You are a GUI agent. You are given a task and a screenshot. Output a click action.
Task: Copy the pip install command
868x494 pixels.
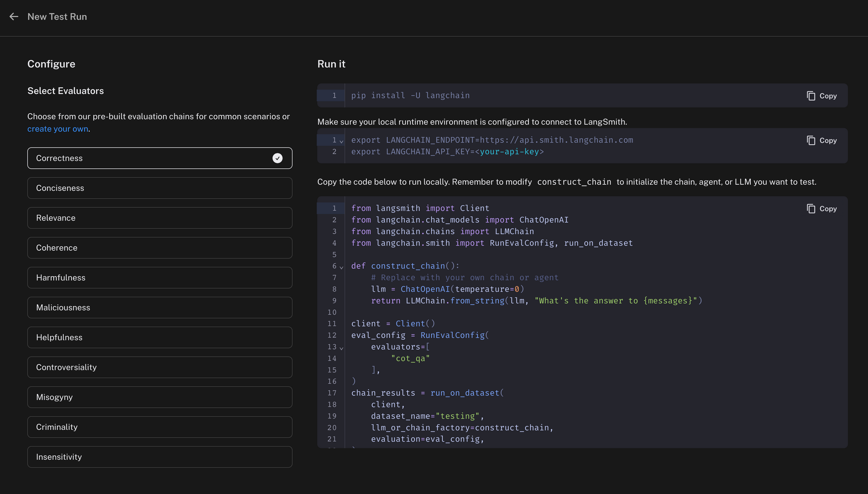pyautogui.click(x=822, y=96)
